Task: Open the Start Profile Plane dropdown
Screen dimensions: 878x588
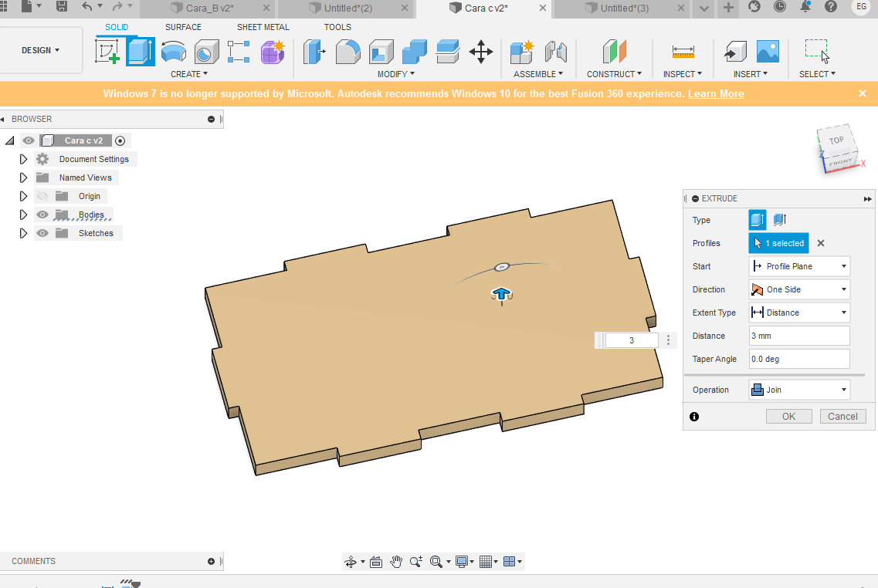Action: (799, 266)
